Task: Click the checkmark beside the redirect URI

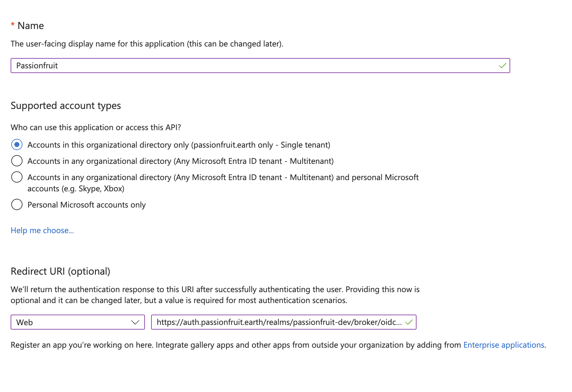Action: (x=409, y=322)
